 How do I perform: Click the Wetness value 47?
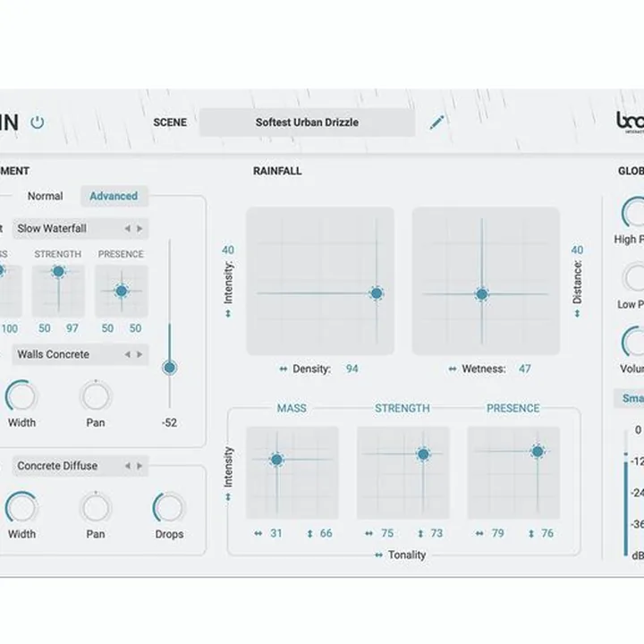[x=524, y=369]
